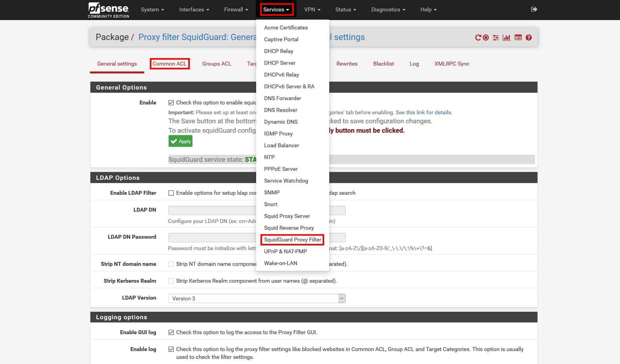Open help question mark icon

[x=529, y=38]
